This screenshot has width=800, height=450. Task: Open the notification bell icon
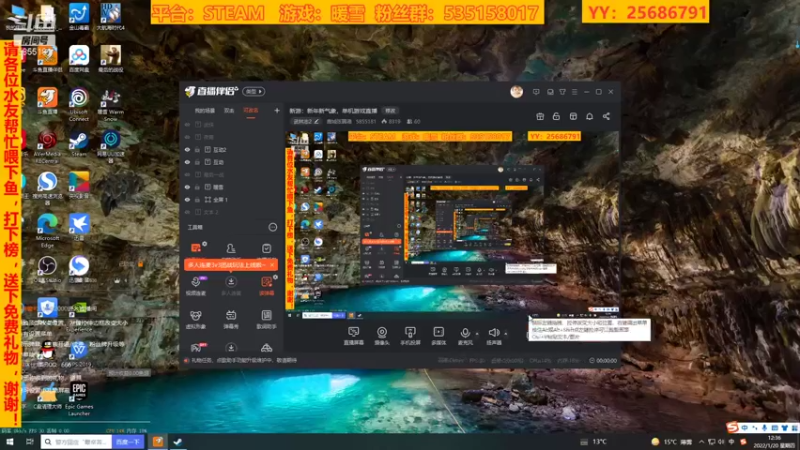tap(589, 116)
